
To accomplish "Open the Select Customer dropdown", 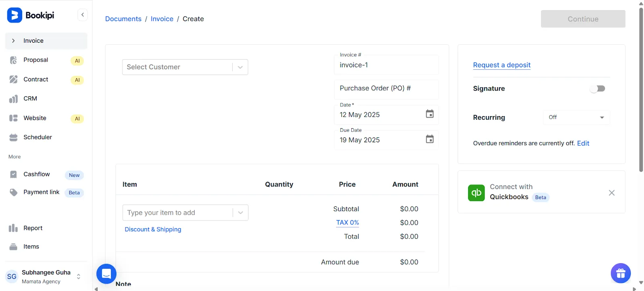I will pos(185,67).
